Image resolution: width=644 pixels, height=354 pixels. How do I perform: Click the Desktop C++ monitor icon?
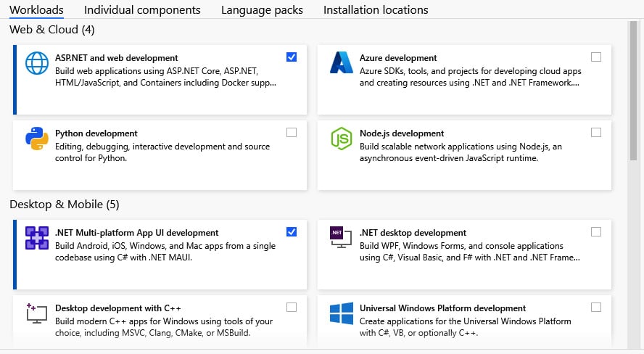tap(37, 313)
